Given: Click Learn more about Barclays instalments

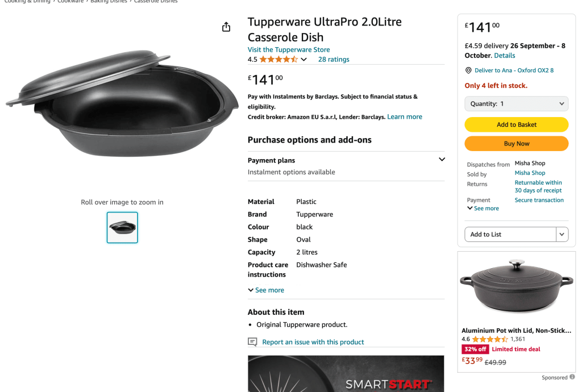Looking at the screenshot, I should [x=405, y=117].
